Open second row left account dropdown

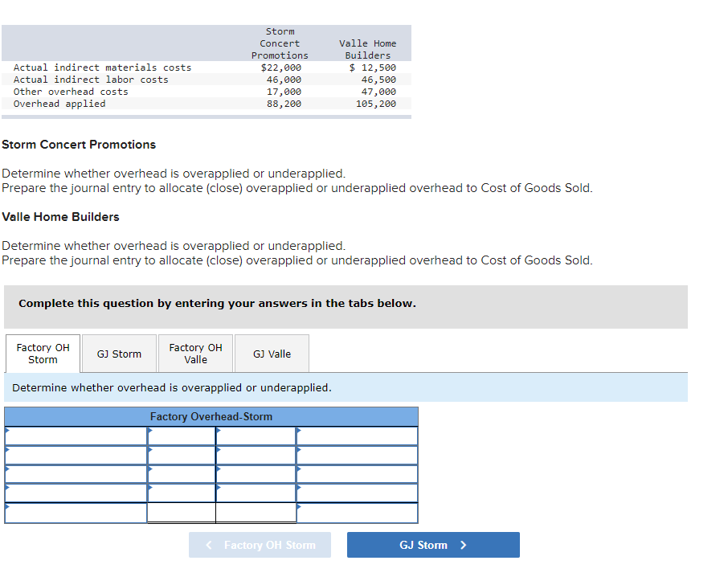pos(76,455)
